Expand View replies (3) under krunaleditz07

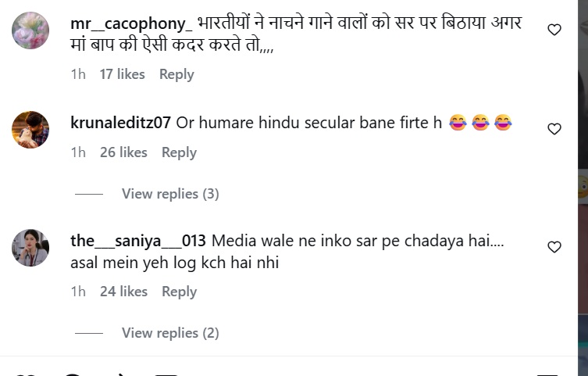(x=170, y=194)
